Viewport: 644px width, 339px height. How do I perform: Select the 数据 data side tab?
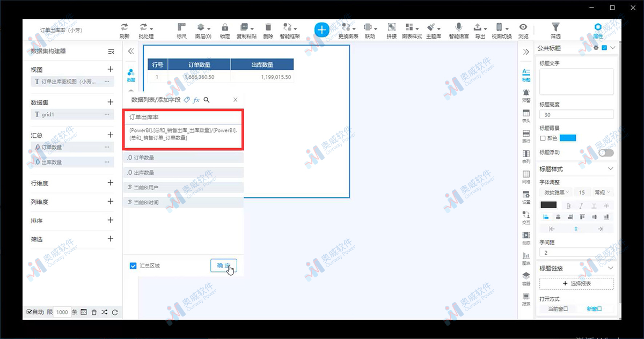131,76
